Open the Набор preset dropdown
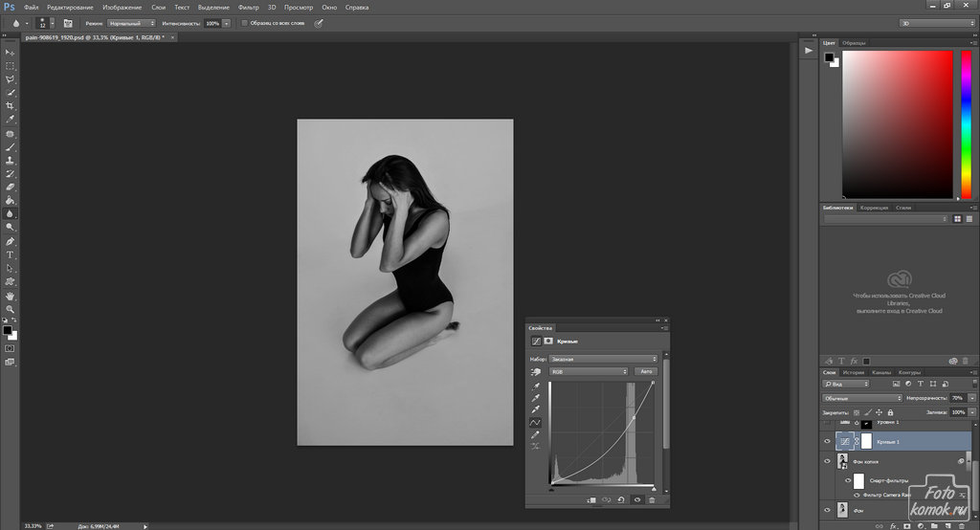The height and width of the screenshot is (530, 980). [603, 359]
